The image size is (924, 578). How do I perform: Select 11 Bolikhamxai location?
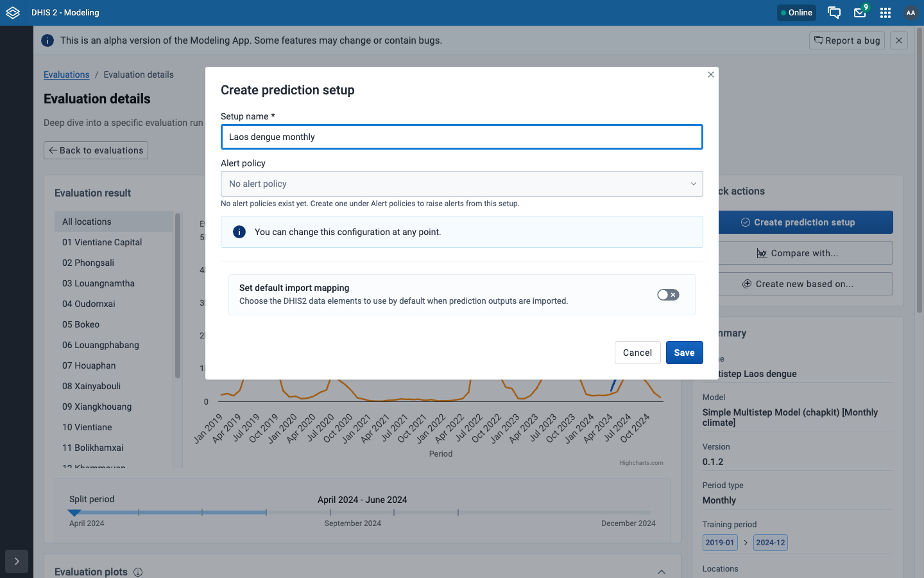coord(114,448)
